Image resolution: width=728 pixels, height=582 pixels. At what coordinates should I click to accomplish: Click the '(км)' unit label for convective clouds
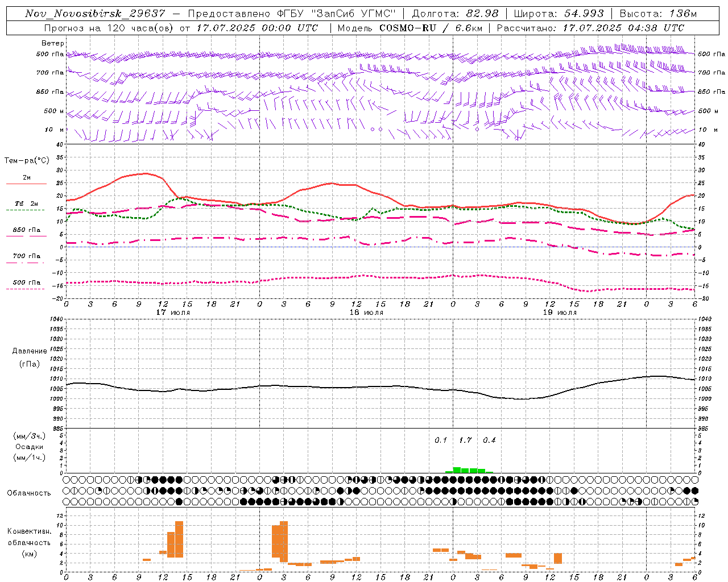click(30, 554)
